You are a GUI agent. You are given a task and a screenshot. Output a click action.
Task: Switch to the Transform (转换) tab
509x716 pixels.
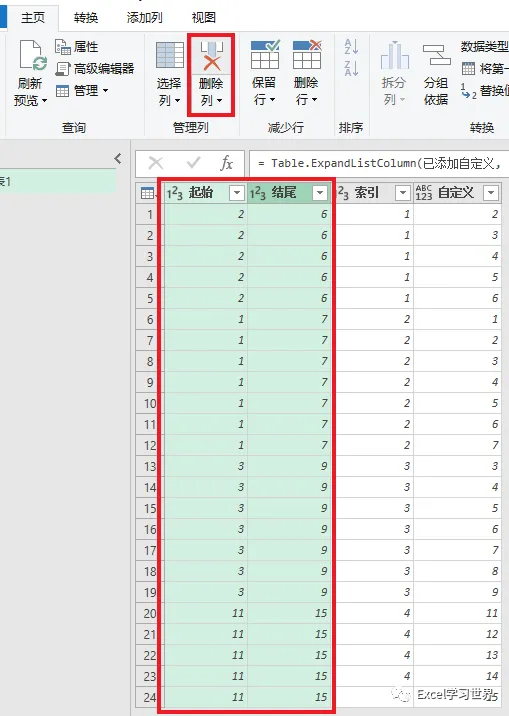click(x=86, y=18)
